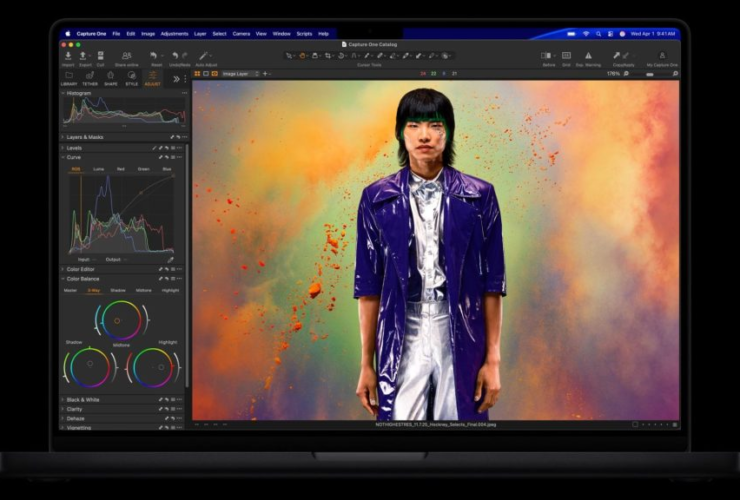The height and width of the screenshot is (500, 740).
Task: Click the Curve eyedropper picker icon
Action: tap(170, 259)
